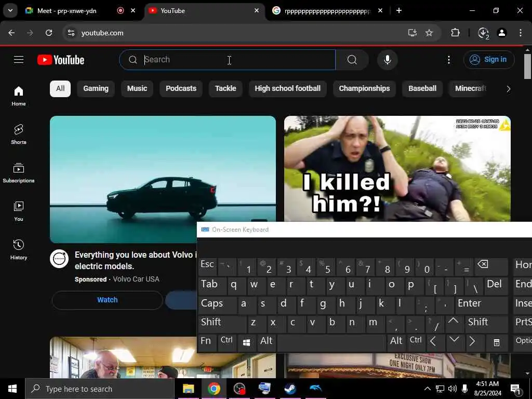532x399 pixels.
Task: Select the Championships filter chip
Action: (364, 88)
